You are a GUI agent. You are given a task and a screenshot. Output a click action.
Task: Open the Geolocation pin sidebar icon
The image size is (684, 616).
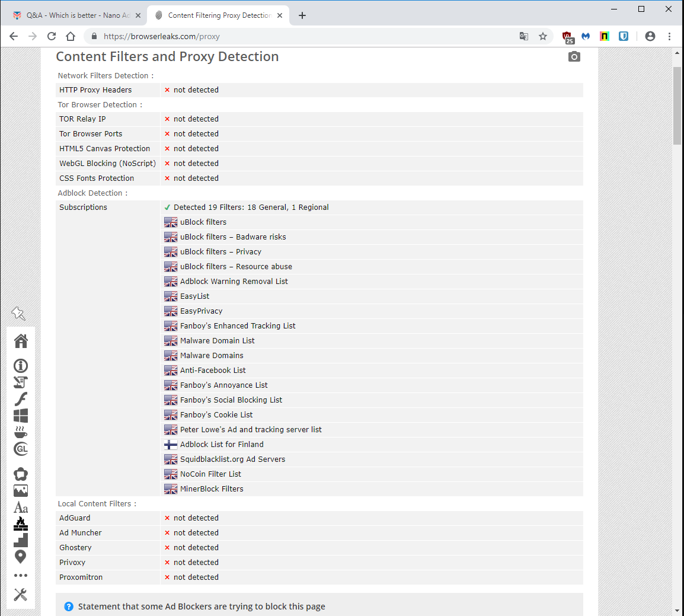21,557
